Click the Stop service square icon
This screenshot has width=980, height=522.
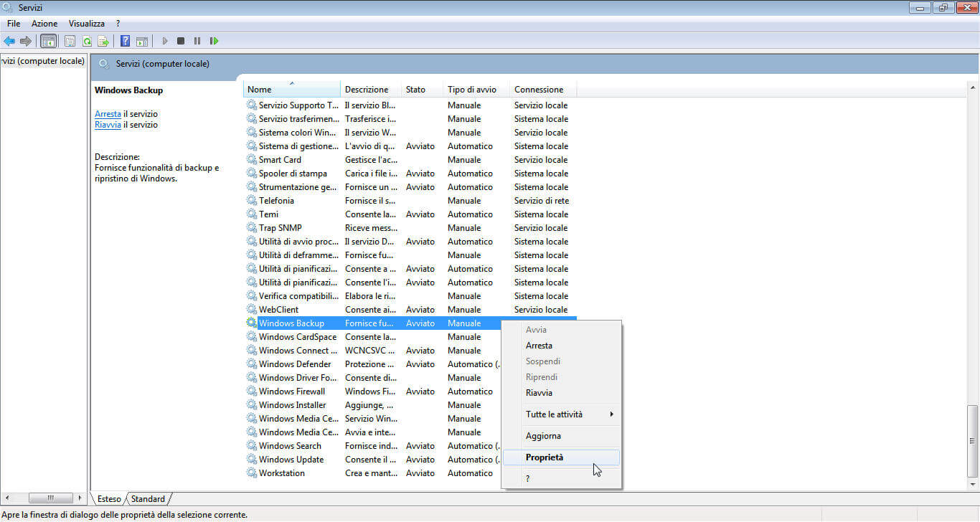pos(181,41)
